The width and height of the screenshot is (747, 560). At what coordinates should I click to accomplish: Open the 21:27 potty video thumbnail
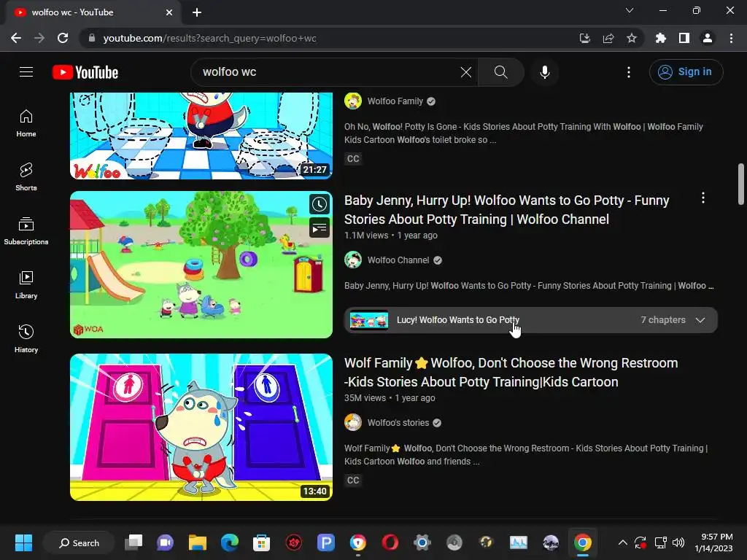[201, 136]
